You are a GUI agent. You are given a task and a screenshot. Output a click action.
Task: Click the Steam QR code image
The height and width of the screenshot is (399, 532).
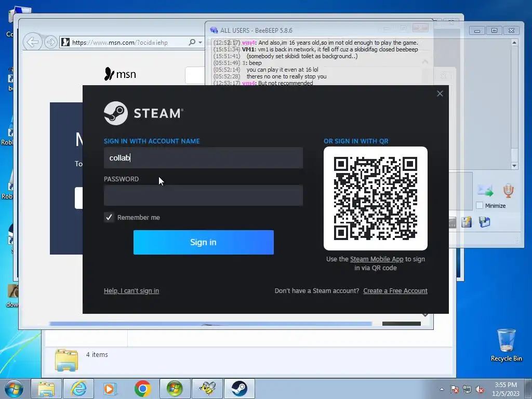pos(376,198)
